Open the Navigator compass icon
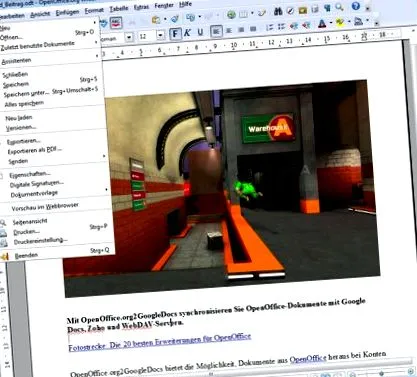Viewport: 417px width, 377px height. (x=290, y=11)
